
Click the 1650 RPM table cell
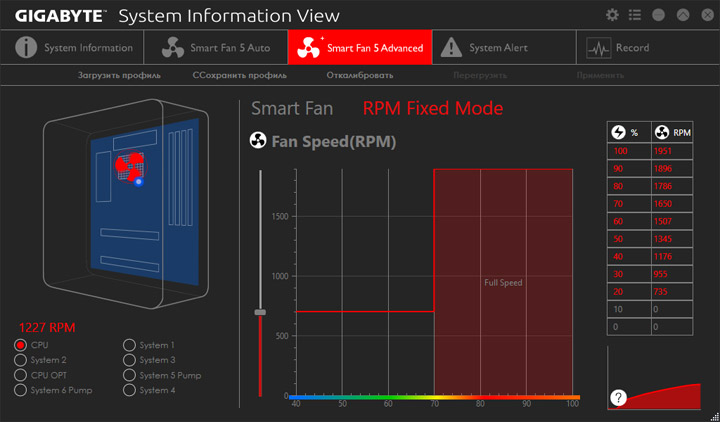point(672,204)
